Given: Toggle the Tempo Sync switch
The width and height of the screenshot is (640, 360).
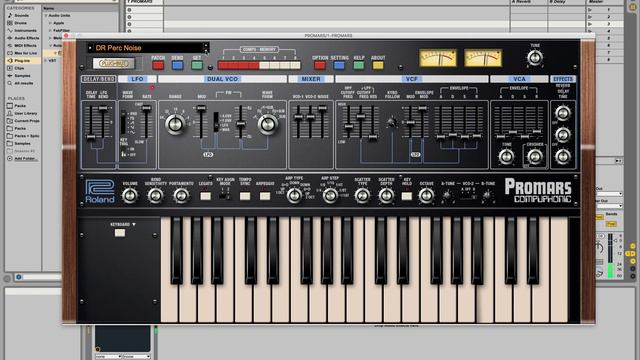Looking at the screenshot, I should pos(244,196).
